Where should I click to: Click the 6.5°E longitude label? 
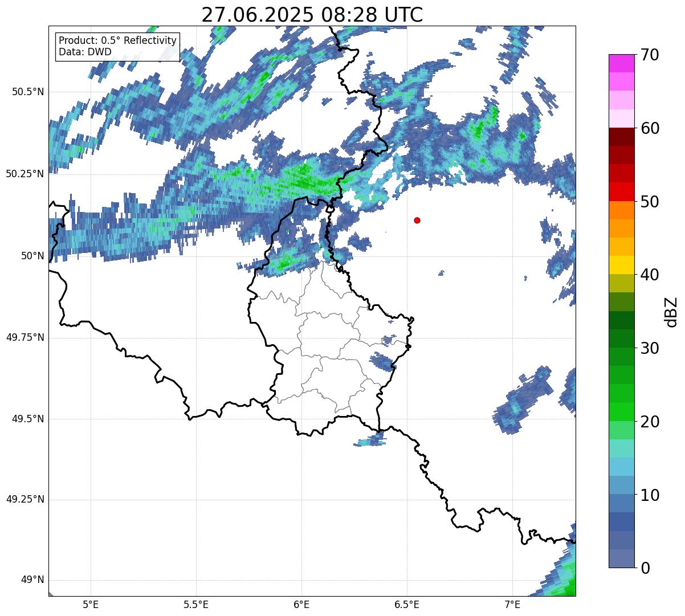pyautogui.click(x=407, y=605)
